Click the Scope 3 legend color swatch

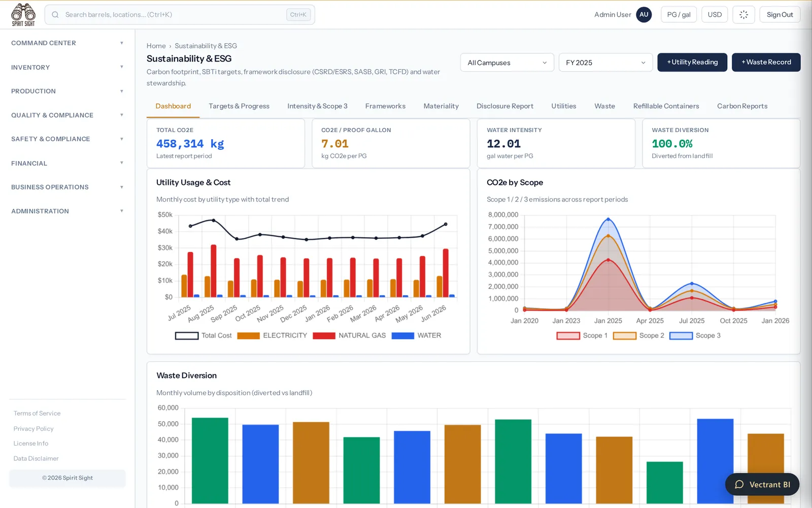click(x=681, y=336)
